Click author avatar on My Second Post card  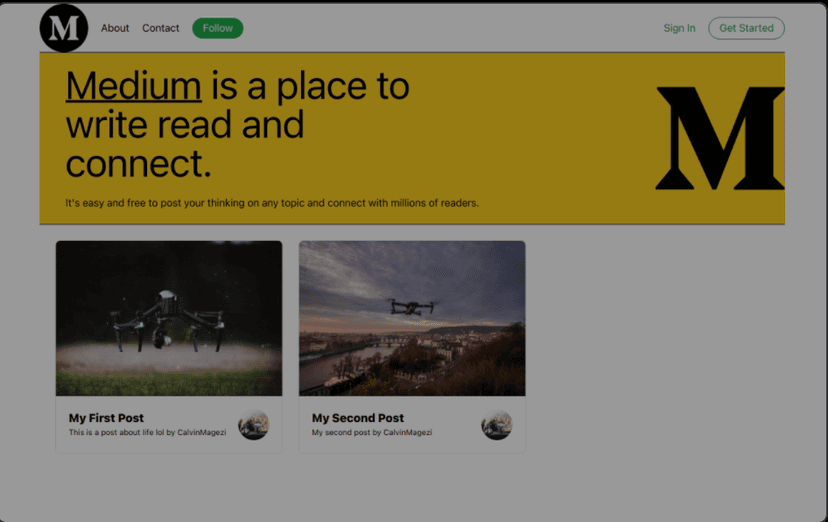pos(496,424)
